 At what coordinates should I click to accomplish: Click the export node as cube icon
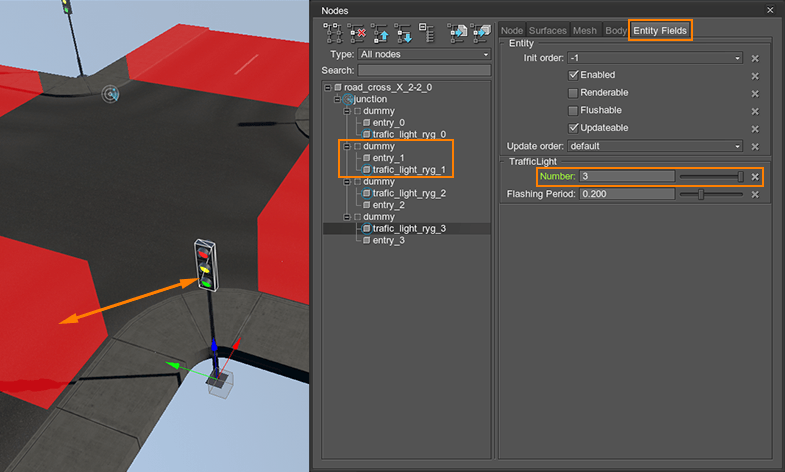coord(481,32)
